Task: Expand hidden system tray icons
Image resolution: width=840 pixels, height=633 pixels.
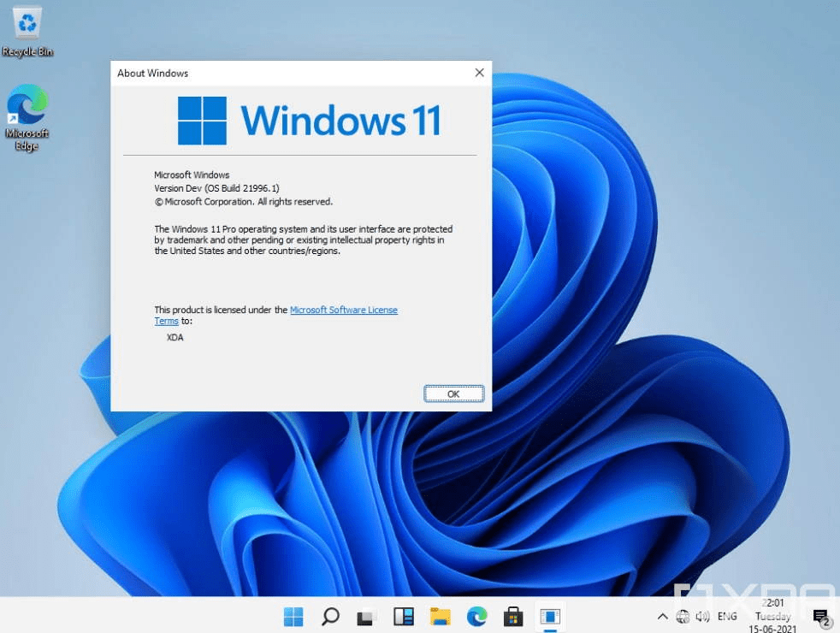Action: pos(662,616)
